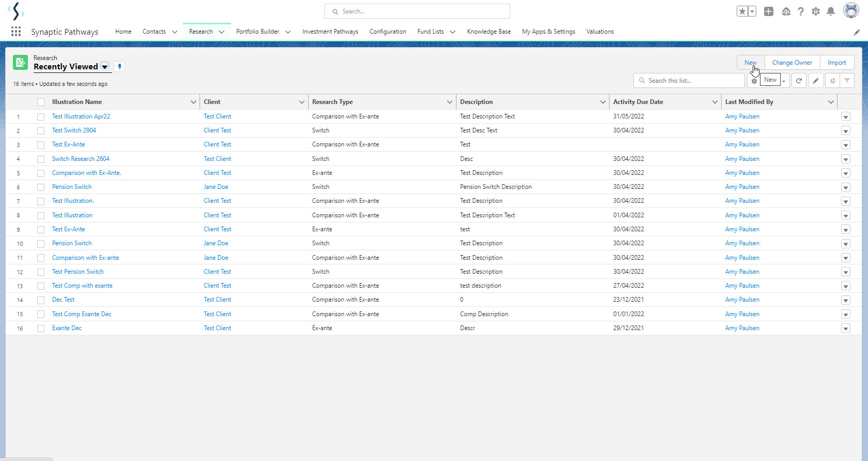868x461 pixels.
Task: Pin this list view with pin icon
Action: pyautogui.click(x=119, y=67)
